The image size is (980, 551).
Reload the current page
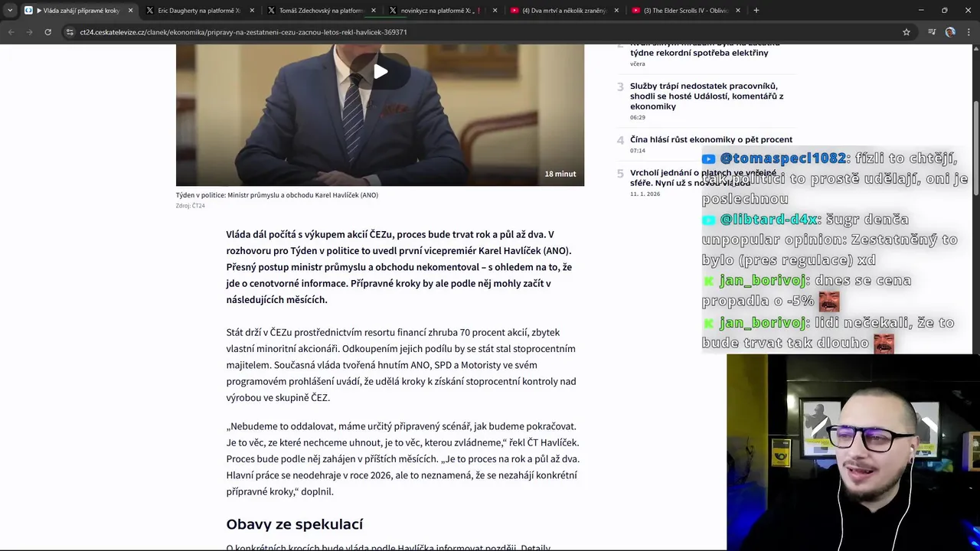pos(47,32)
